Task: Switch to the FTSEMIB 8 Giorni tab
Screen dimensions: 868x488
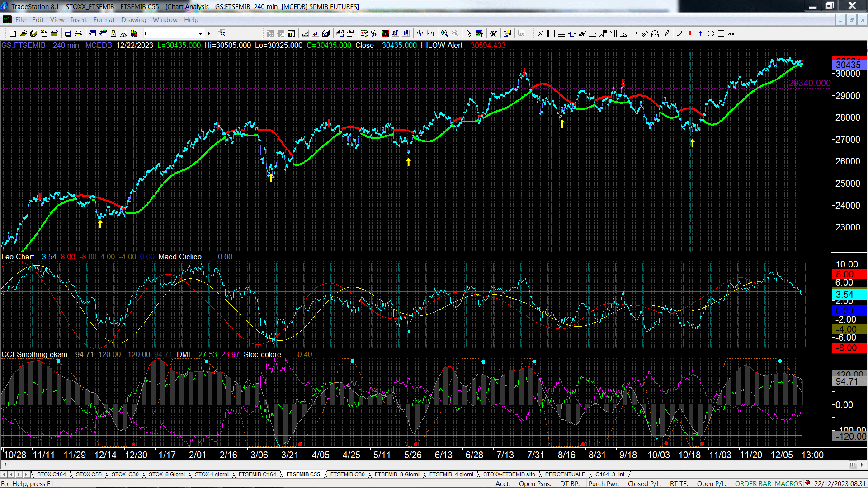Action: 397,474
